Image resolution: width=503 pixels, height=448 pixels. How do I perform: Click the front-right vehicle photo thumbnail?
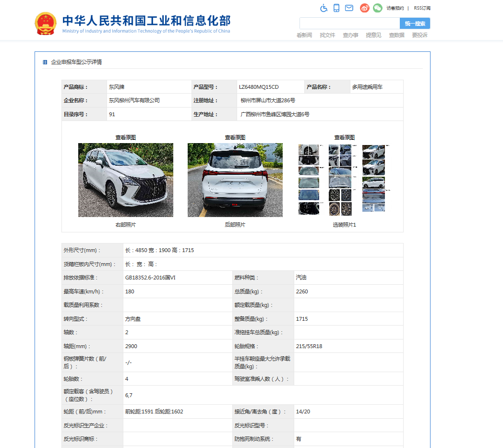tap(126, 180)
